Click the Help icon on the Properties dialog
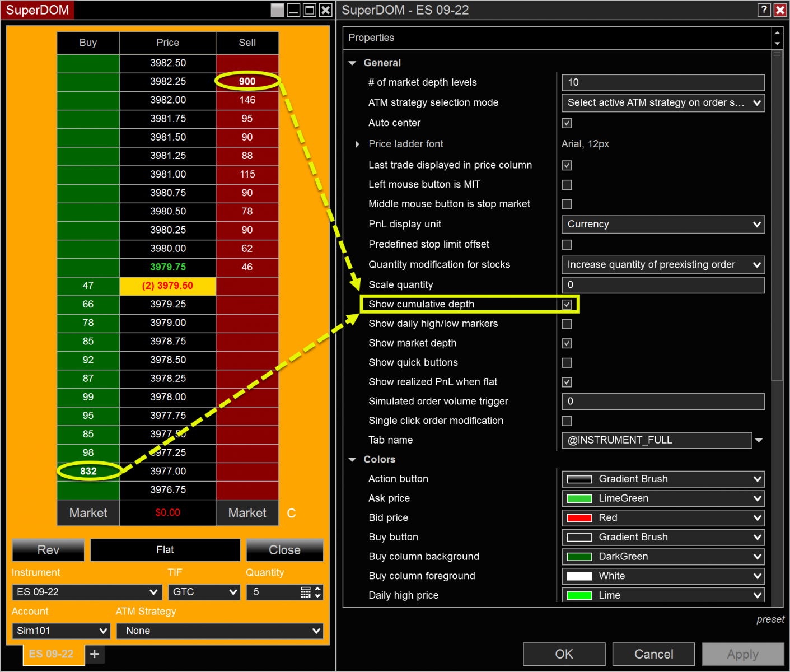Screen dimensions: 790x672 tap(764, 10)
